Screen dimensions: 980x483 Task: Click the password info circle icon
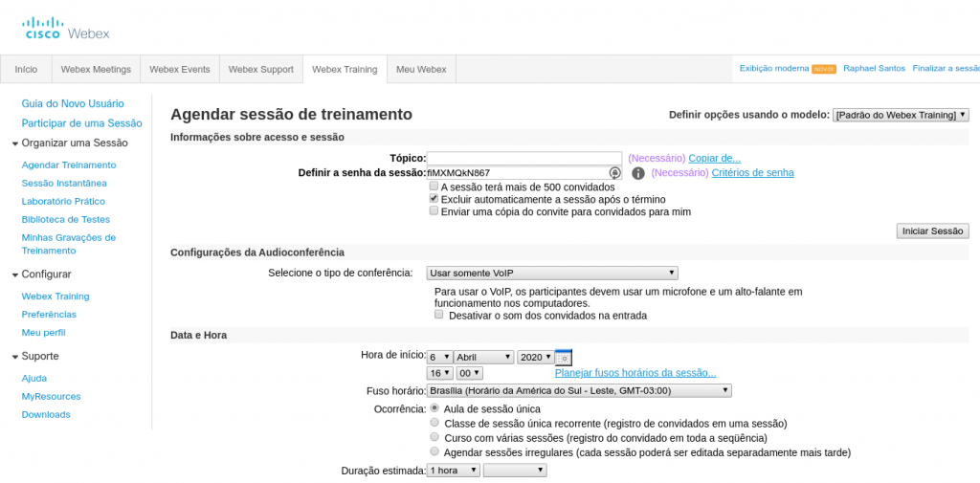point(637,173)
